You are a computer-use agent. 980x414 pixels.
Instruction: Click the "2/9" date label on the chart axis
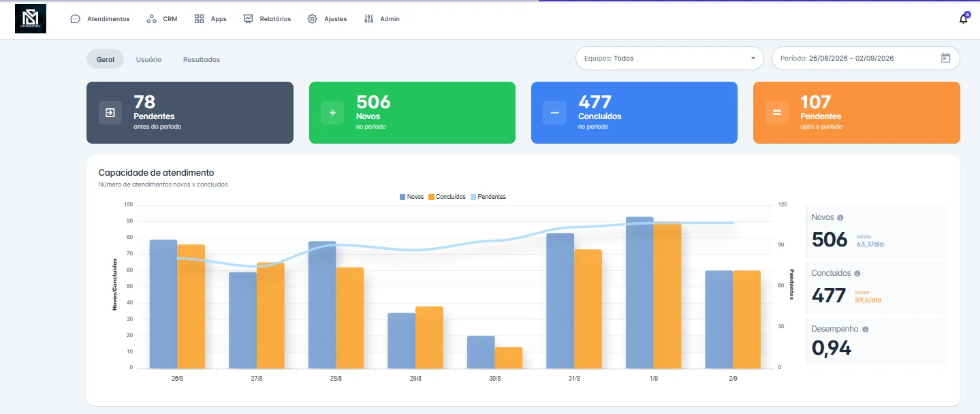(x=733, y=379)
